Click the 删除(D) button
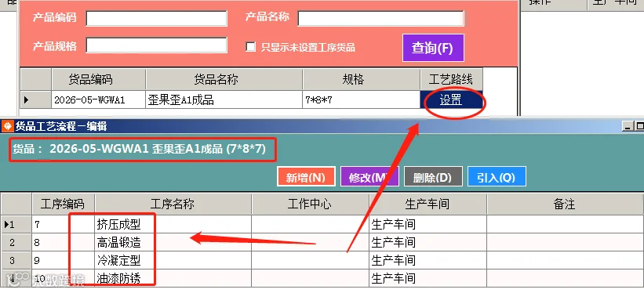 tap(433, 177)
